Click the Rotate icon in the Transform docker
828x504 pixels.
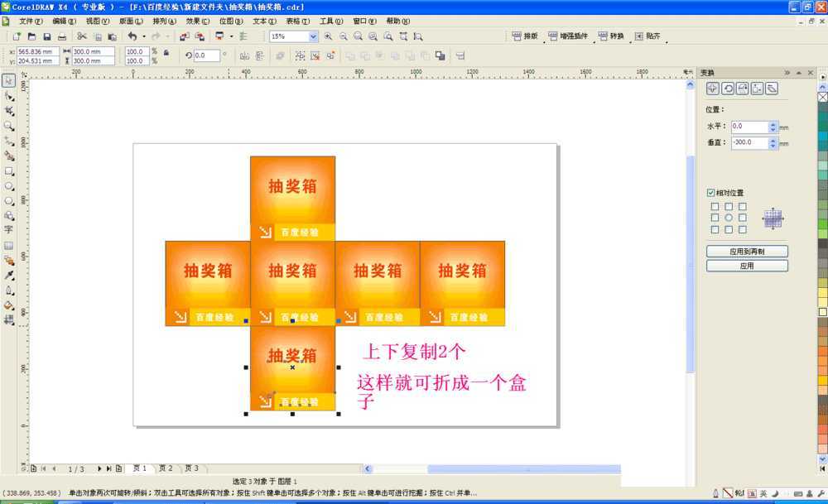pyautogui.click(x=729, y=89)
